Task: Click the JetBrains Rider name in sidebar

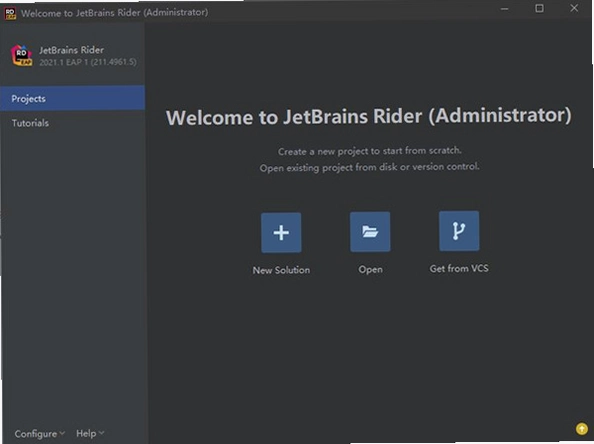Action: tap(72, 50)
